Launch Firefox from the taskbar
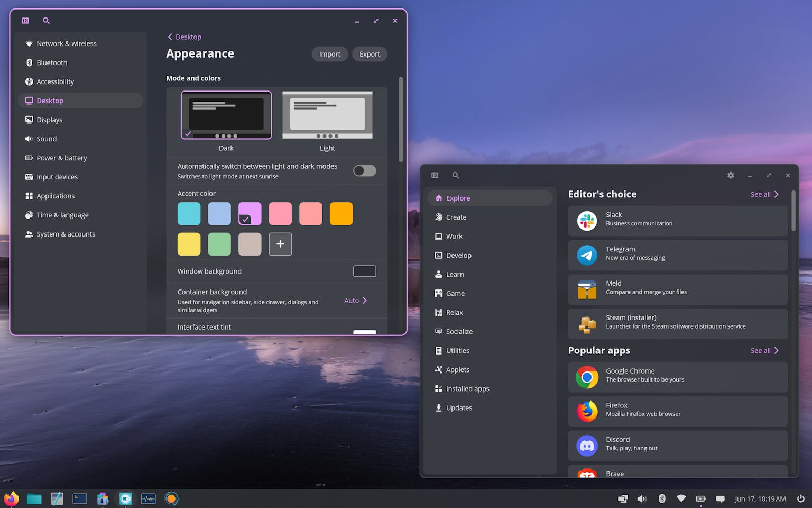Image resolution: width=812 pixels, height=508 pixels. pyautogui.click(x=11, y=498)
